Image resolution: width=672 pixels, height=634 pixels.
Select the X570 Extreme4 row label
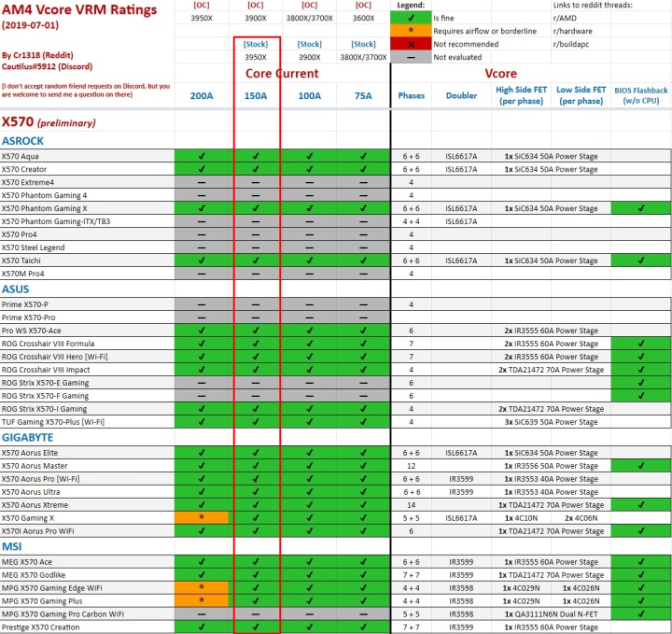[x=28, y=182]
